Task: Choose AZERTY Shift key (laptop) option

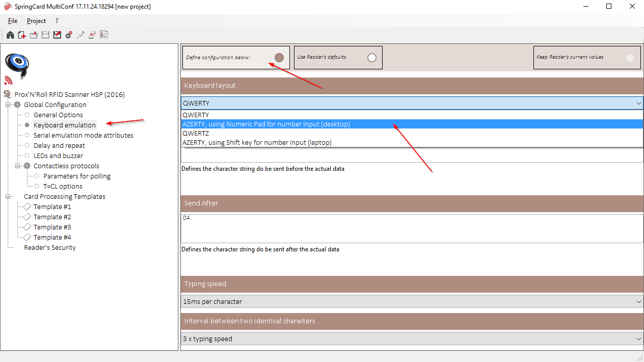Action: [x=412, y=143]
